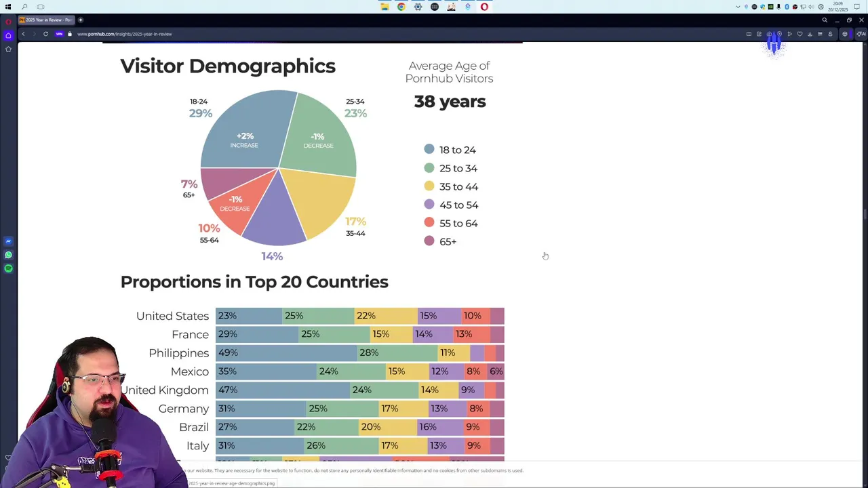The height and width of the screenshot is (488, 868).
Task: Click the volume speaker tray icon
Action: [x=812, y=7]
